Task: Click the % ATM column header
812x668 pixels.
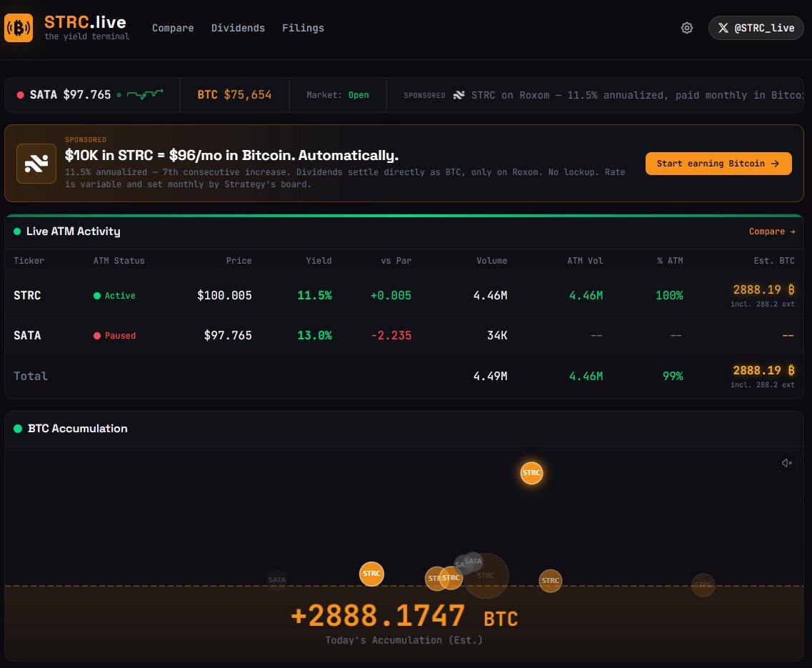Action: point(670,261)
